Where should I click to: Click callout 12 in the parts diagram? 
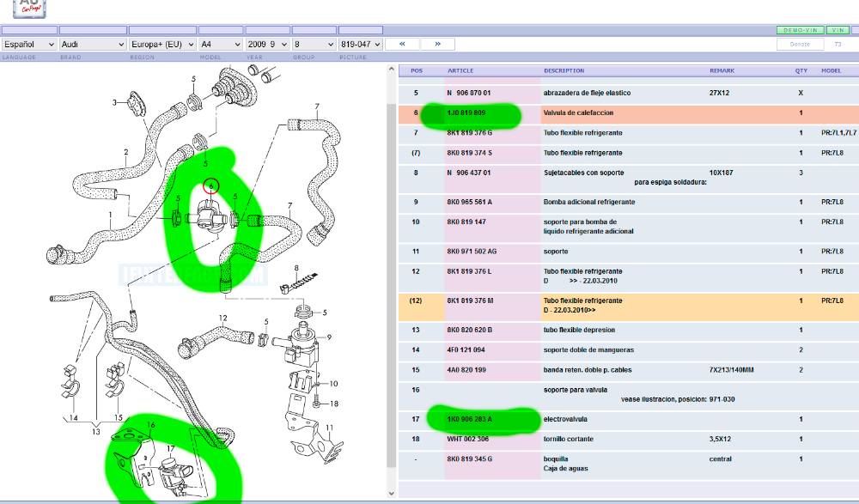click(x=223, y=319)
